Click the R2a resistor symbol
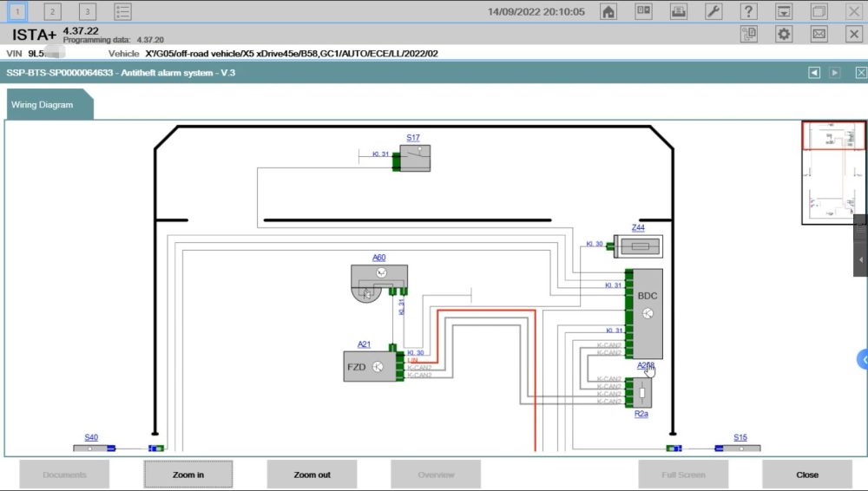Screen dimensions: 868x491 (x=642, y=392)
